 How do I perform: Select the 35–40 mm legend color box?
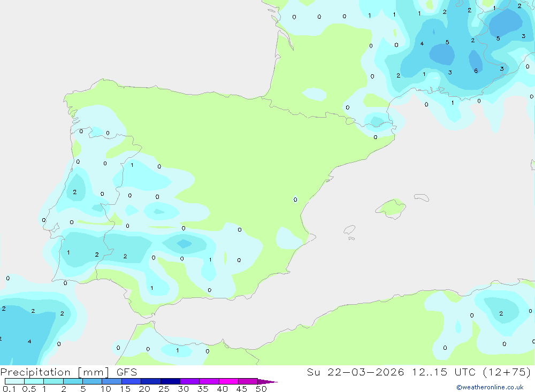pyautogui.click(x=209, y=381)
